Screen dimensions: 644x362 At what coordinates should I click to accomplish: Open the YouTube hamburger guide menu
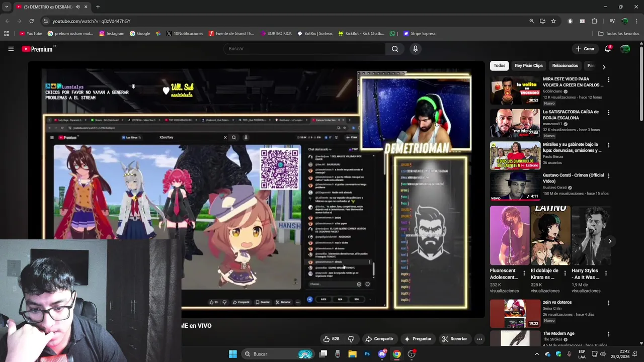click(x=11, y=49)
